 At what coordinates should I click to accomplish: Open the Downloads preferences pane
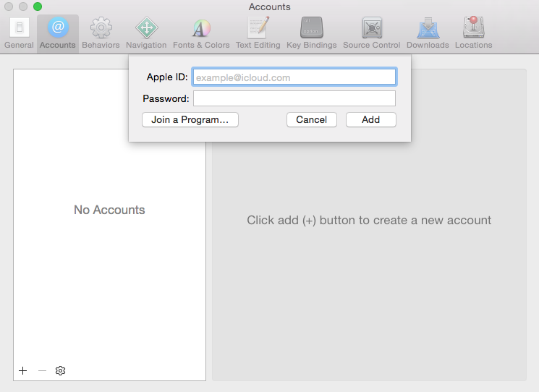pyautogui.click(x=428, y=34)
